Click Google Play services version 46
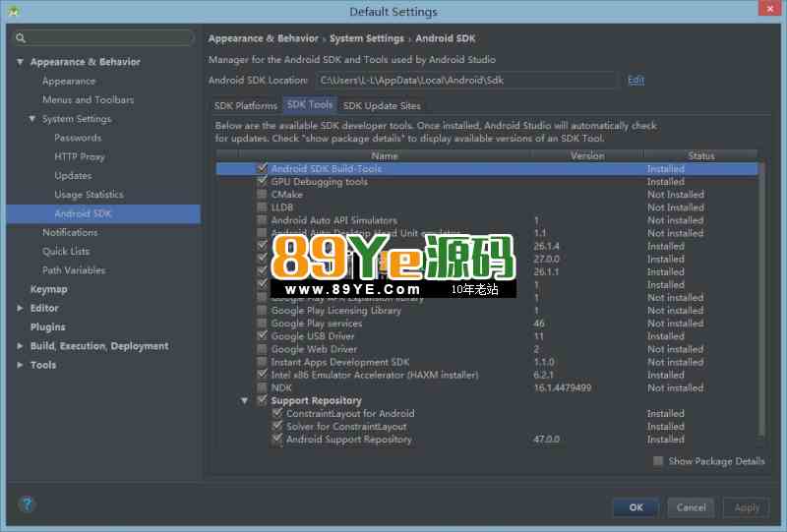Screen dimensions: 787x532 pyautogui.click(x=539, y=324)
